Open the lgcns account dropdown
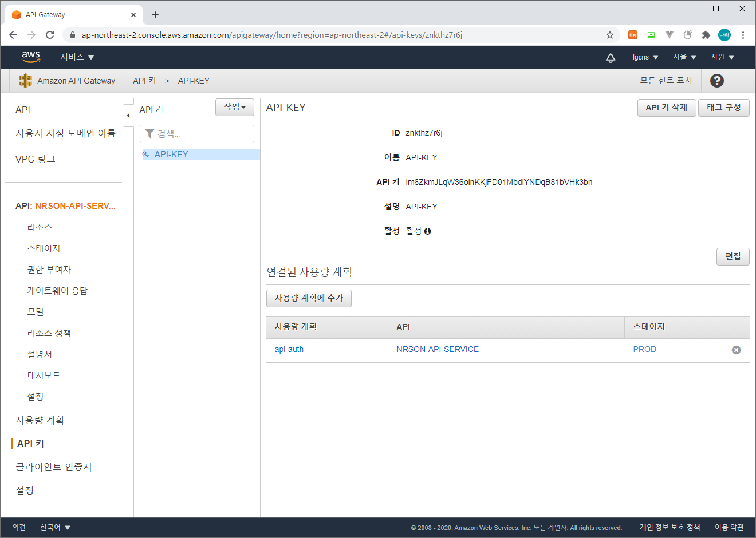Image resolution: width=756 pixels, height=538 pixels. coord(645,57)
